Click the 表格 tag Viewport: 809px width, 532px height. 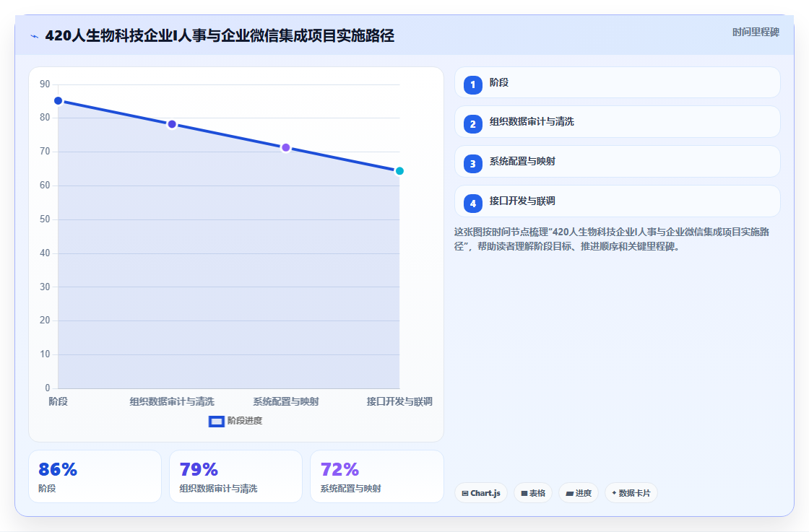click(533, 493)
